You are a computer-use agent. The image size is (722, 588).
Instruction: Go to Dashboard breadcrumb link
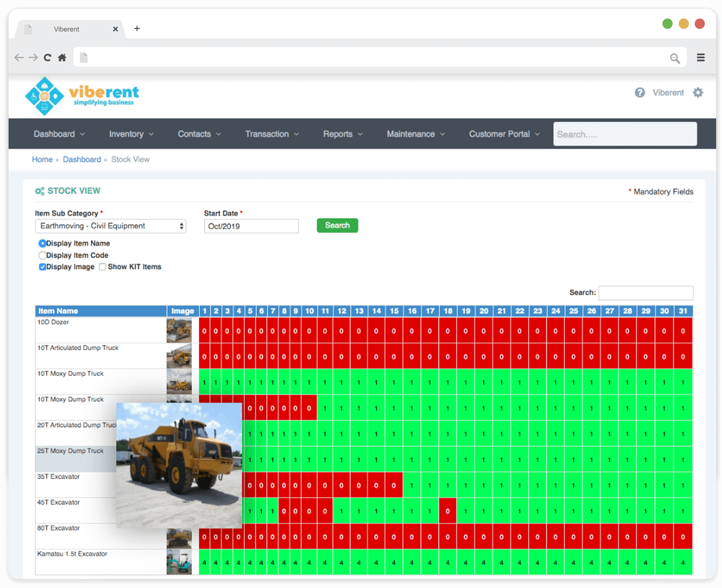82,159
